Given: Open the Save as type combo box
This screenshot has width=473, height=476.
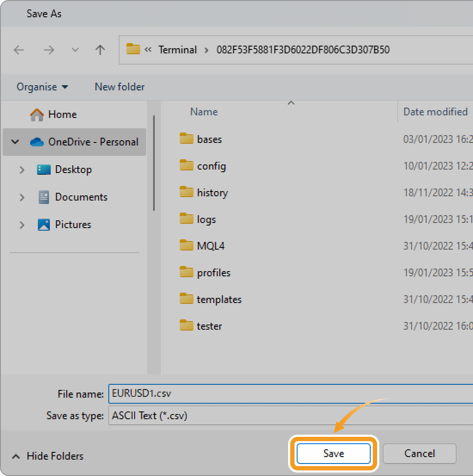Looking at the screenshot, I should point(291,416).
